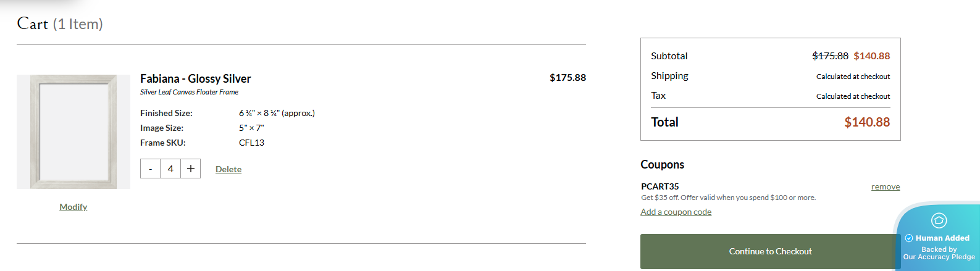Click the item price $175.88
The image size is (980, 271).
click(567, 78)
